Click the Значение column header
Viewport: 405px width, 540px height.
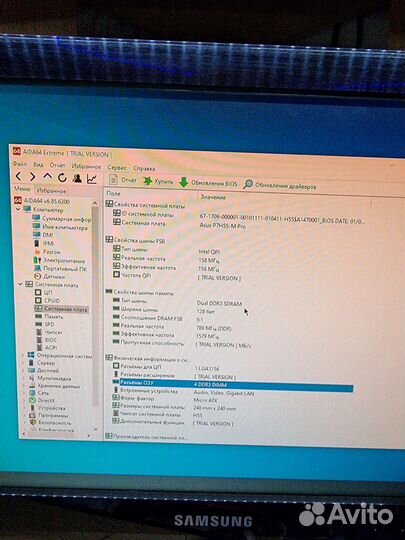[213, 197]
